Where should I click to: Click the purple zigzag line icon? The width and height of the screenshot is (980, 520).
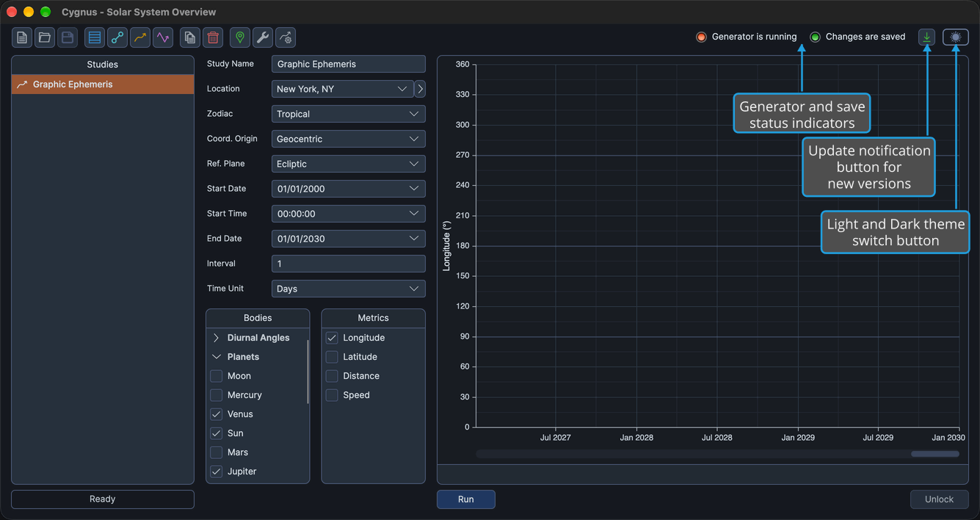coord(163,37)
